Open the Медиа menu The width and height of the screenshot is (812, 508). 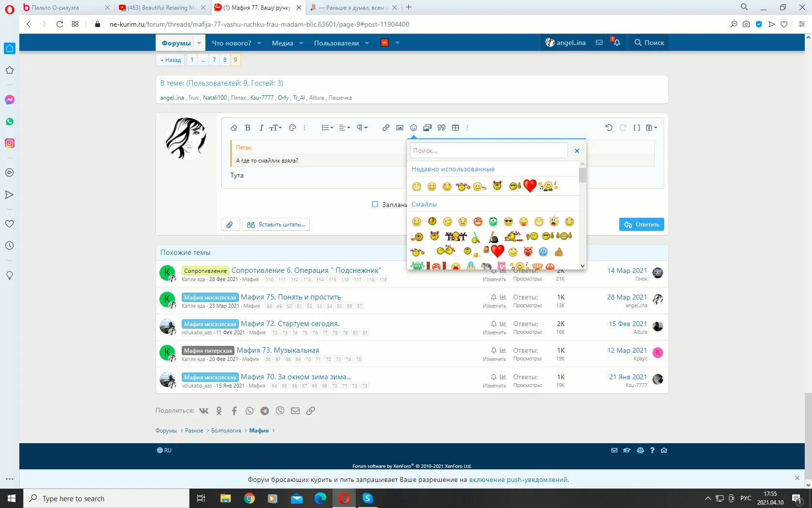[282, 43]
